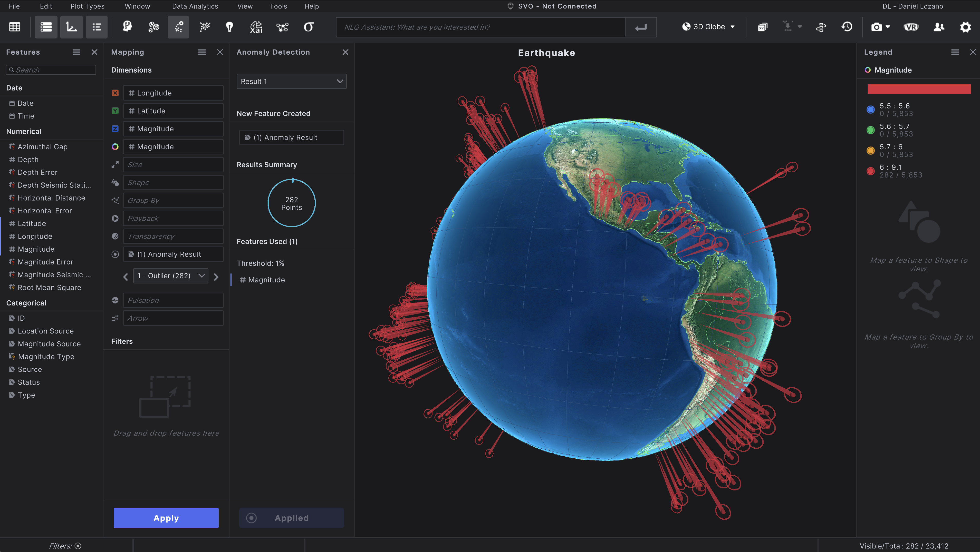Toggle the Mapping axes toolbar icon
The image size is (980, 552).
click(72, 27)
